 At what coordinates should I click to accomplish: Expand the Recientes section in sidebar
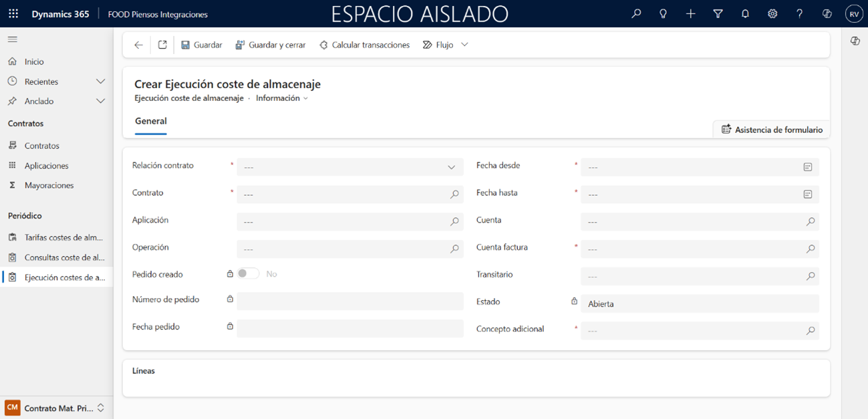click(100, 82)
